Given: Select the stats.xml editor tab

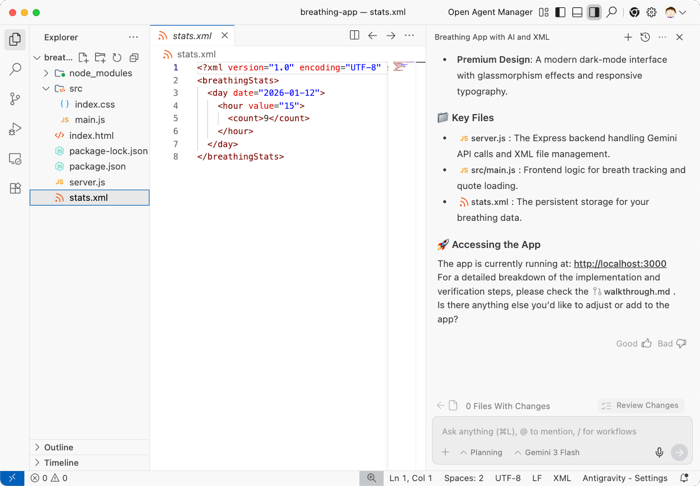Looking at the screenshot, I should point(192,36).
